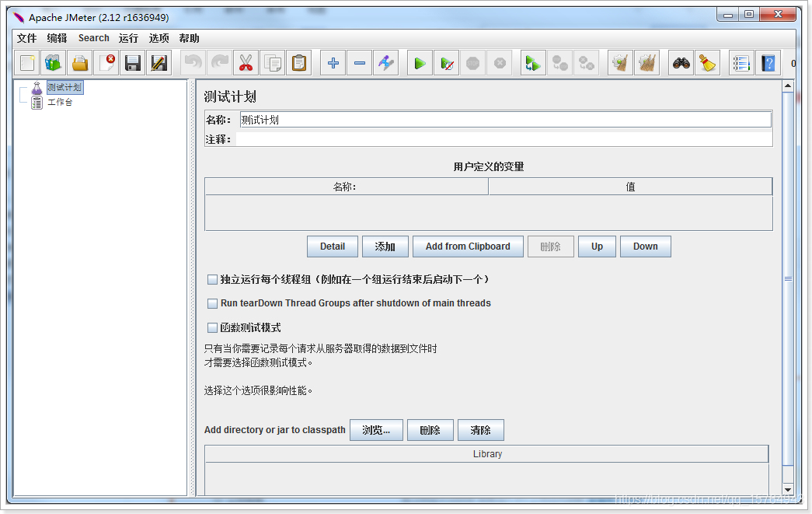Click the Up button
This screenshot has width=812, height=514.
pyautogui.click(x=597, y=247)
